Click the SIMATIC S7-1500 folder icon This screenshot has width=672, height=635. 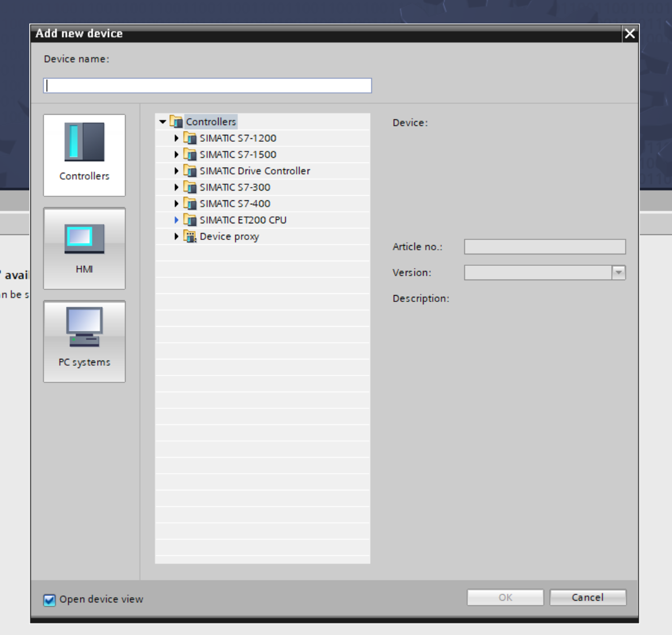click(190, 154)
